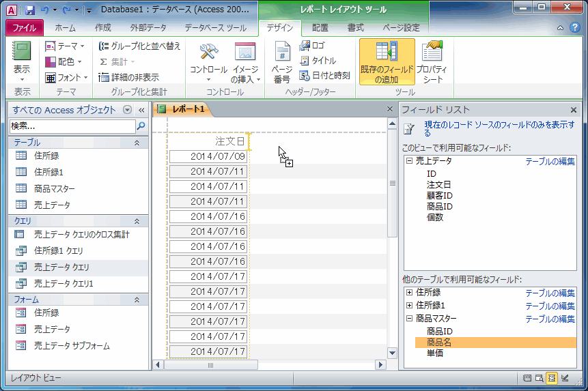
Task: Insert 日付と時刻 date and time
Action: pyautogui.click(x=325, y=76)
